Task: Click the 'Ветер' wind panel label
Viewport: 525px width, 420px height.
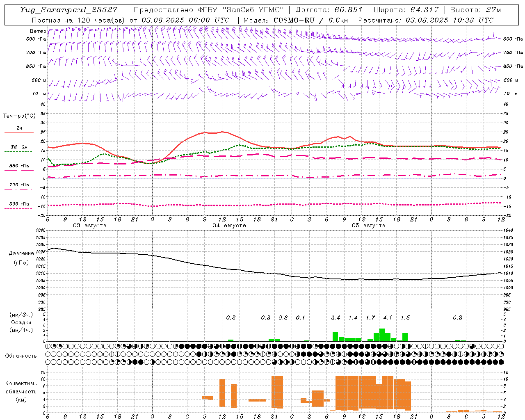Action: click(38, 31)
